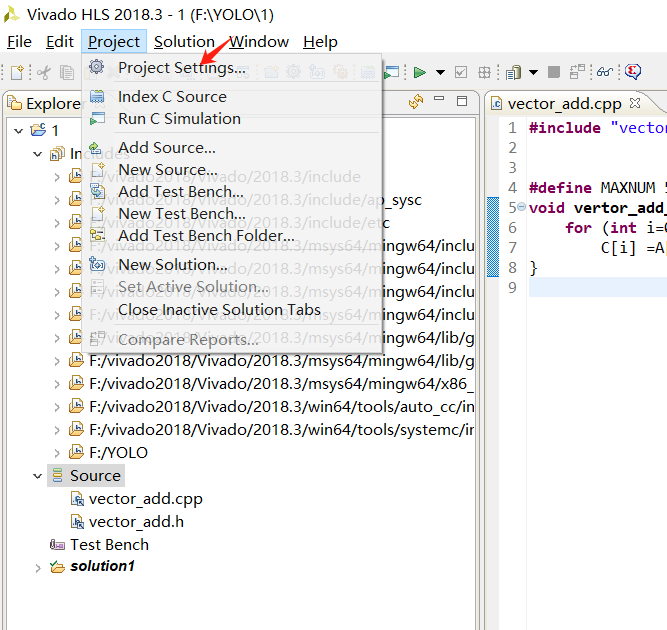This screenshot has height=630, width=667.
Task: Run C Synthesis with green play icon
Action: 419,72
